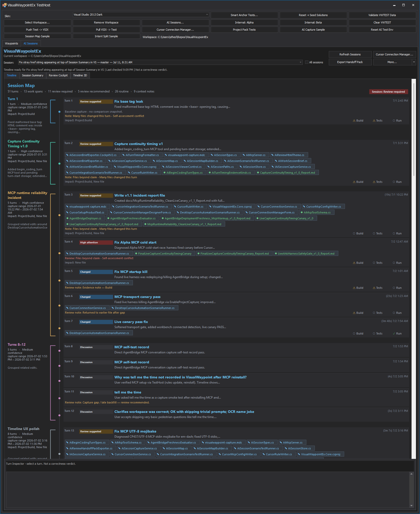The width and height of the screenshot is (420, 514).
Task: Open the Session selector dropdown
Action: pos(160,62)
